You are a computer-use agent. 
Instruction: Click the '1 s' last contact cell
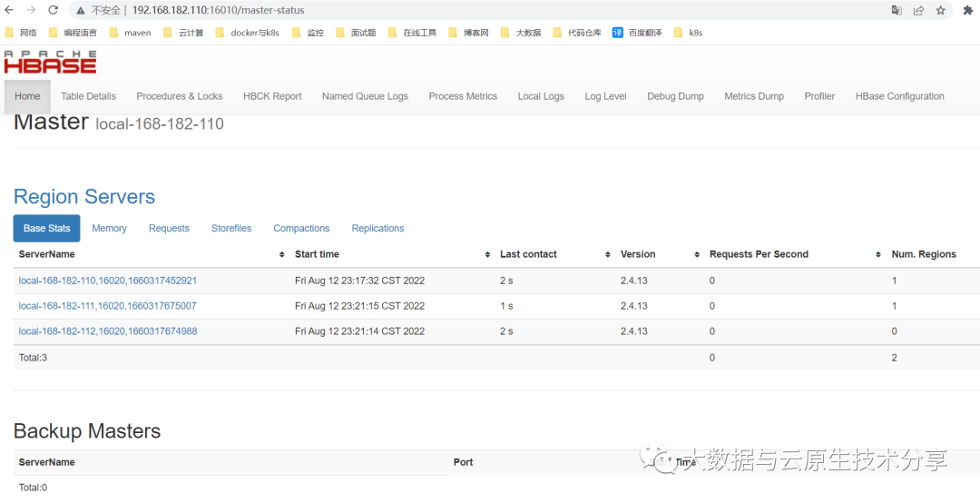(506, 306)
